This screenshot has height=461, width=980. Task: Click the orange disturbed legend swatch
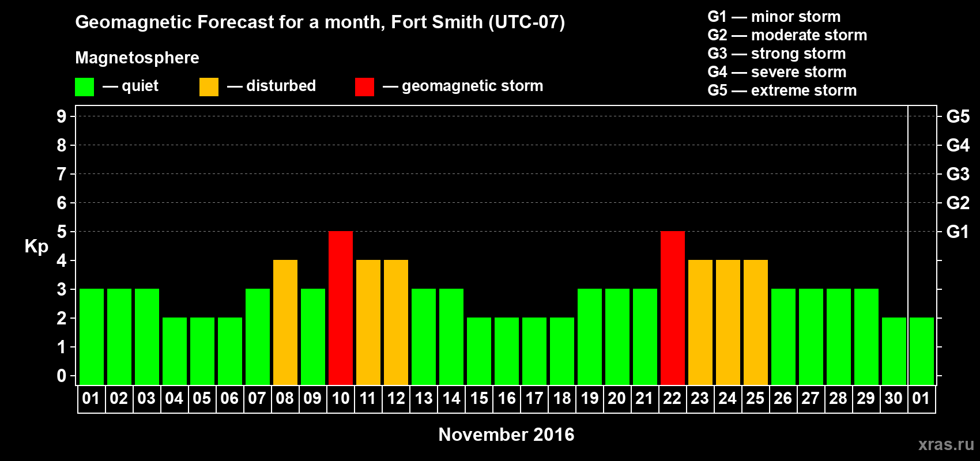(209, 87)
